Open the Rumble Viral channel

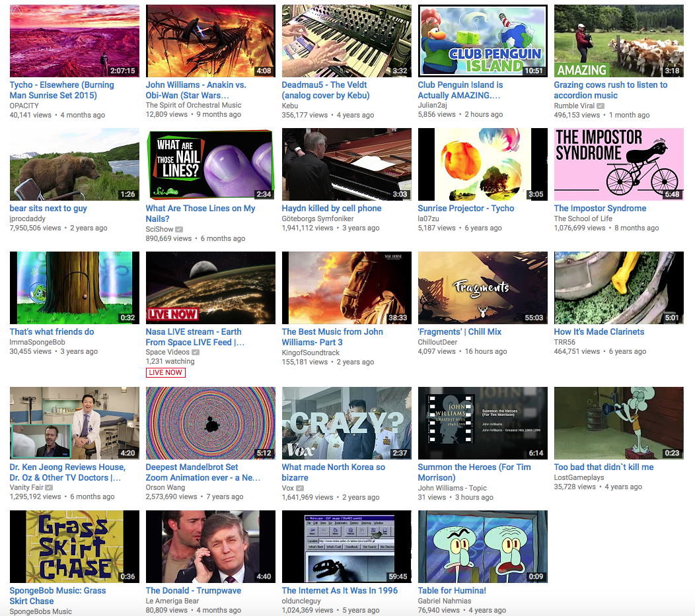pos(574,106)
